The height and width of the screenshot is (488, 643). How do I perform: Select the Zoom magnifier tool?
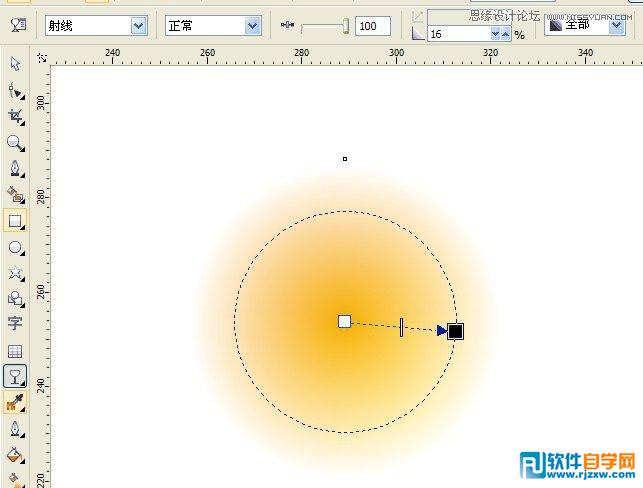click(16, 144)
